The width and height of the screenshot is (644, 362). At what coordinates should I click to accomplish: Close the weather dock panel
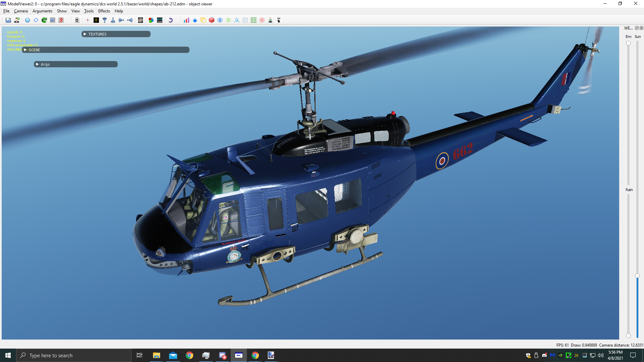pyautogui.click(x=641, y=28)
